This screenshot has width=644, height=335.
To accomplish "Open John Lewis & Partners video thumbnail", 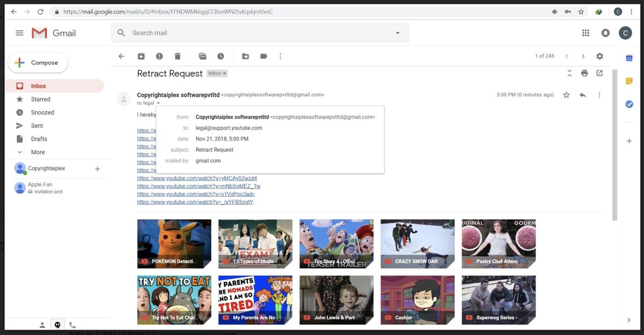I will 336,300.
